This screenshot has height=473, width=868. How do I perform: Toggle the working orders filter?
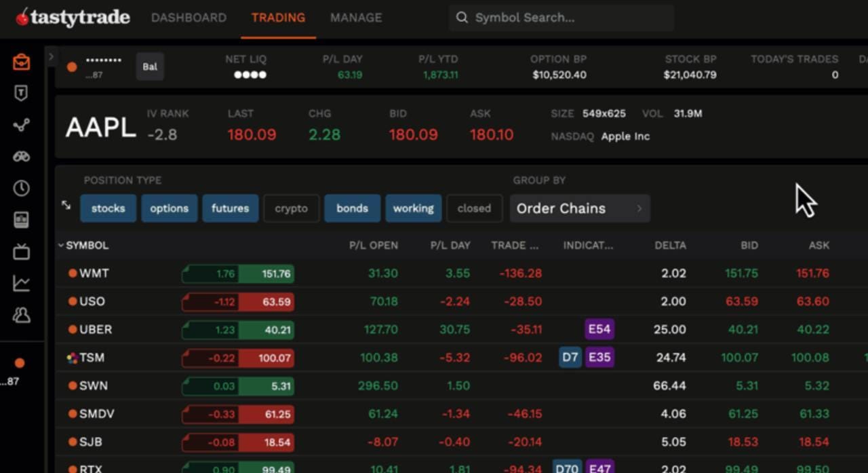coord(414,208)
